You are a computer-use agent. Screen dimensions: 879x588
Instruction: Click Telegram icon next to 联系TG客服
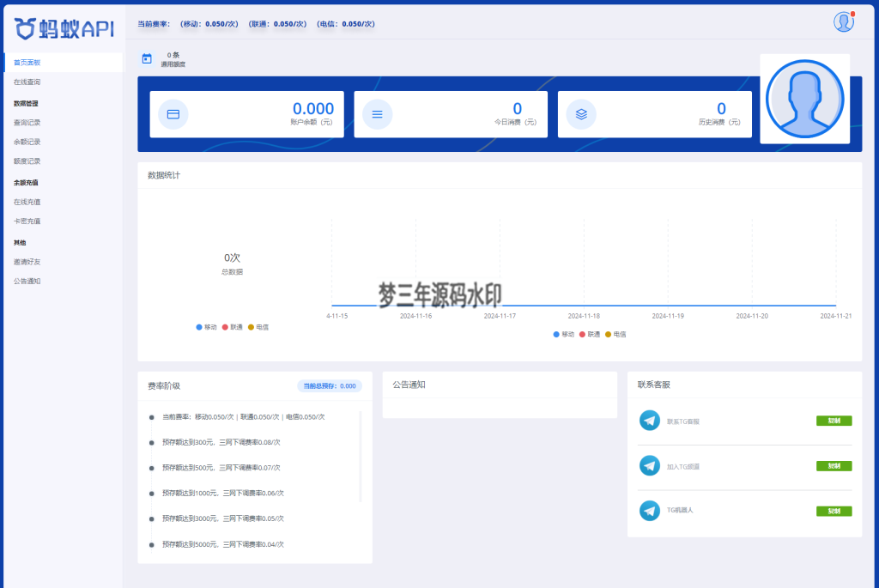[x=650, y=421]
